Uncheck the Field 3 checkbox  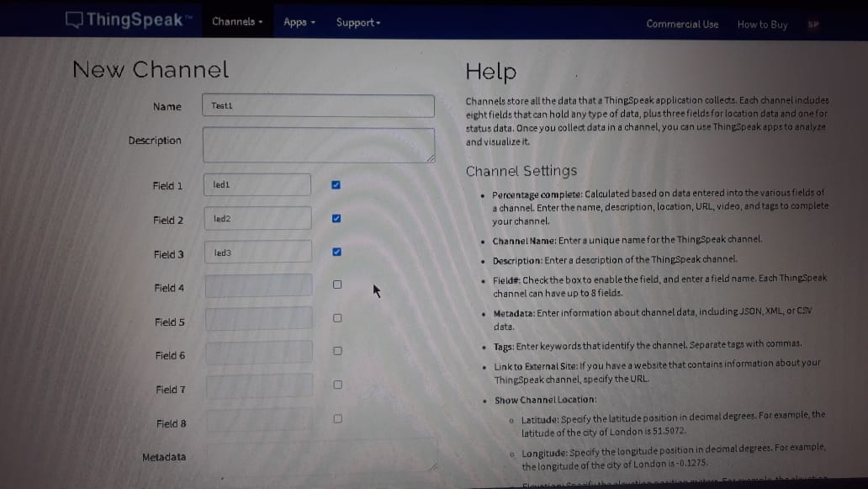tap(336, 252)
